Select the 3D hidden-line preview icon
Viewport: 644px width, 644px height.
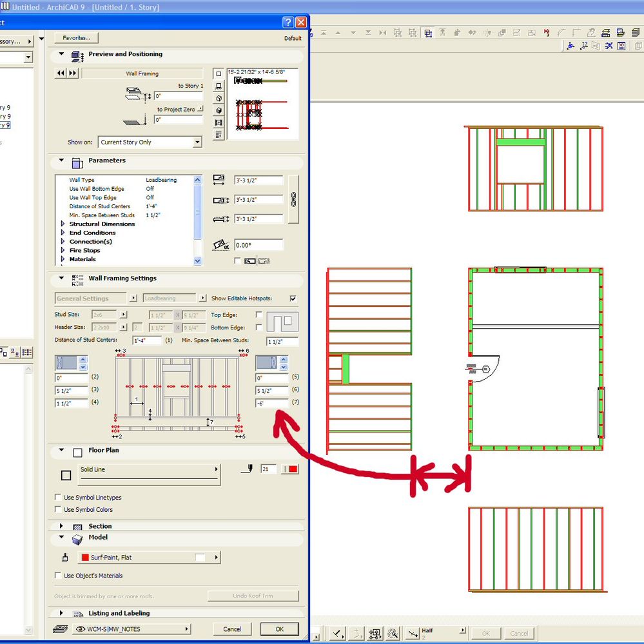(x=219, y=98)
